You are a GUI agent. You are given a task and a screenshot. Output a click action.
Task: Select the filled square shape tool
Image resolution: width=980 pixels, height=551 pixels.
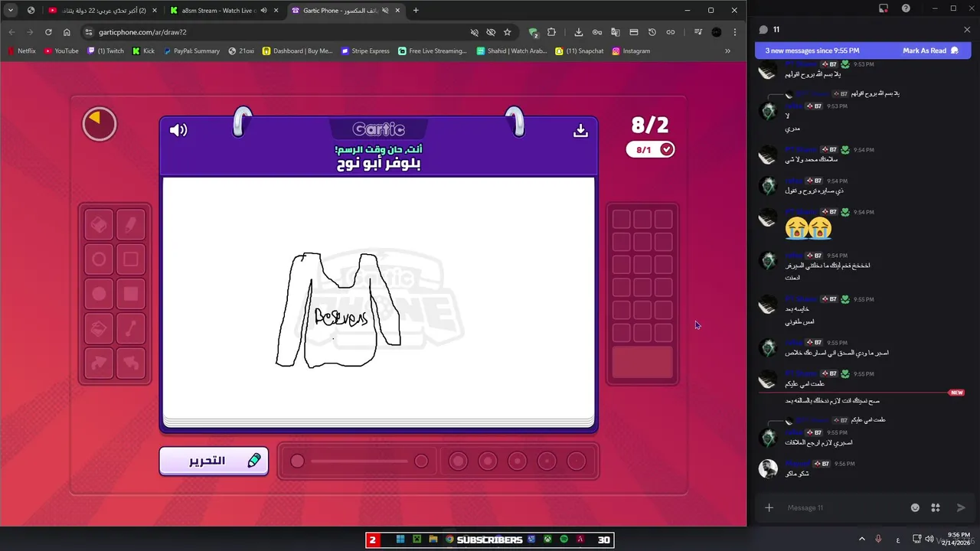coord(131,294)
